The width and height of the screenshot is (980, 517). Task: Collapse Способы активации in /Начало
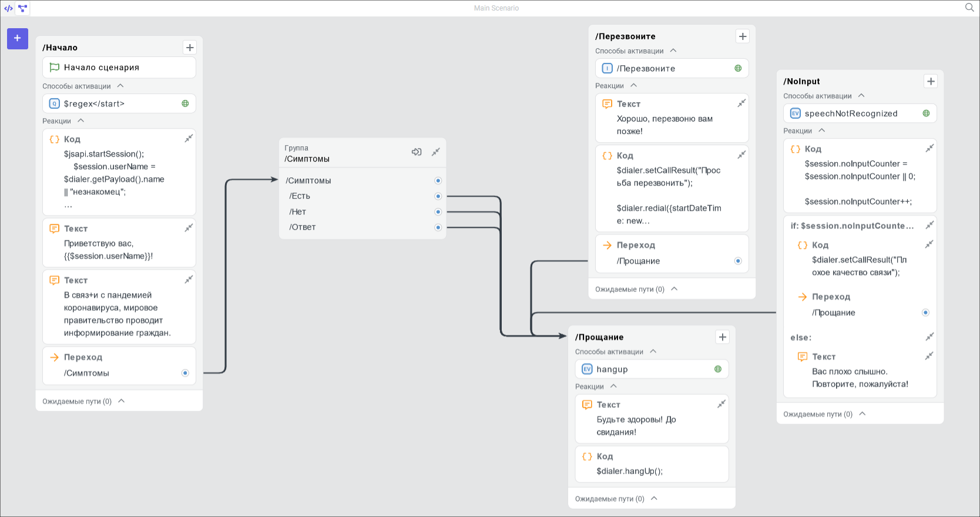(120, 86)
